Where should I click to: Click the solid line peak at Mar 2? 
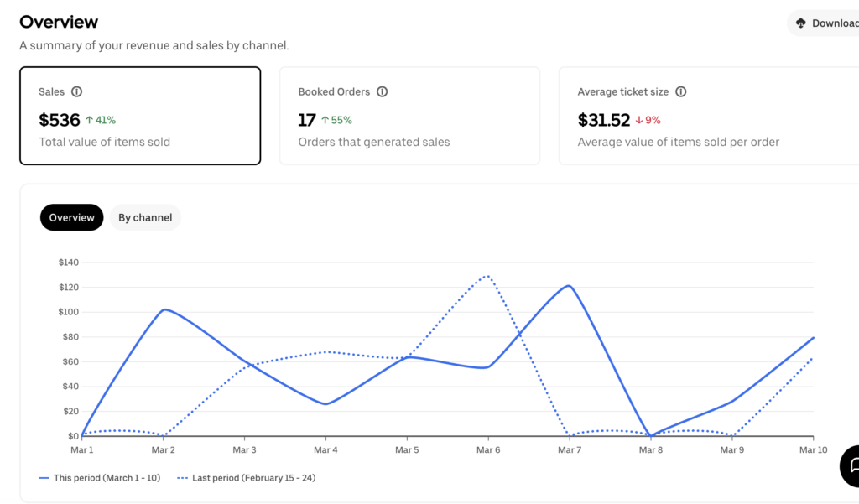(x=164, y=309)
